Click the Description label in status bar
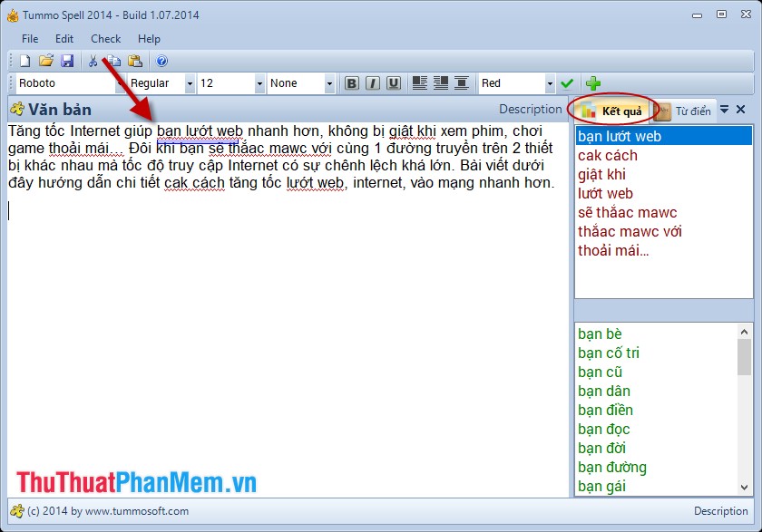Viewport: 762px width, 532px height. [x=720, y=510]
